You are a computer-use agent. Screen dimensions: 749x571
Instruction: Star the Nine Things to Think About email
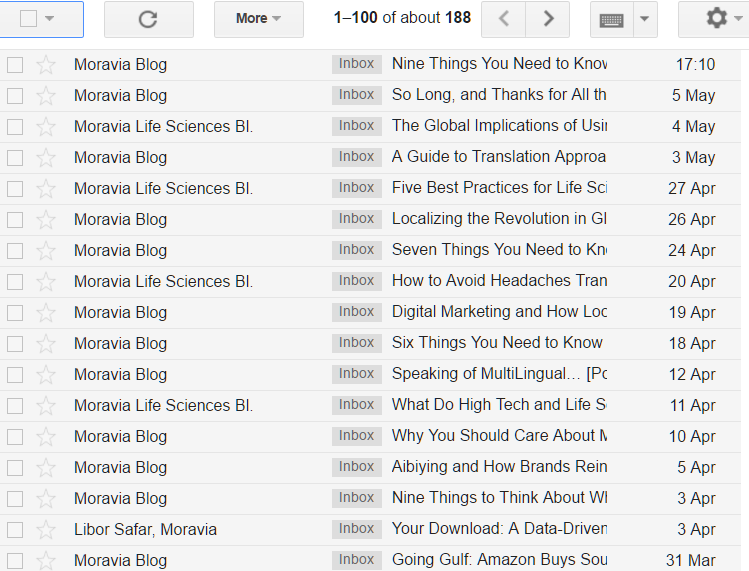point(46,499)
